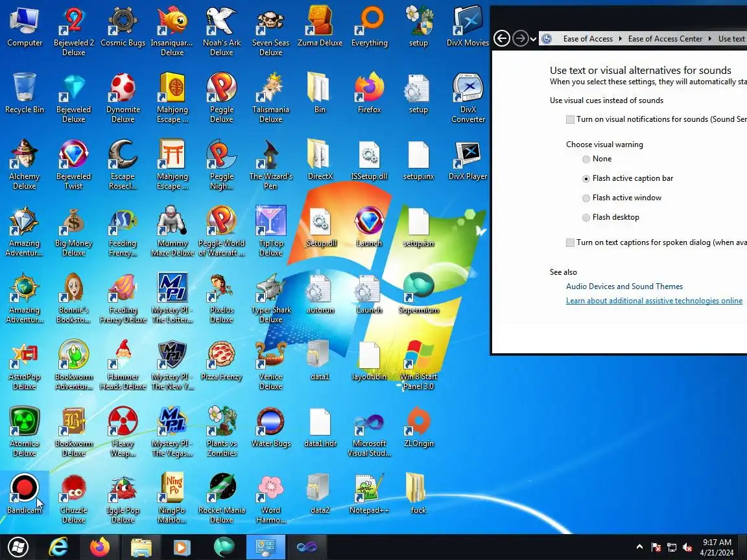Screen dimensions: 747x560
Task: Click the Zuma Deluxe desktop icon
Action: [320, 26]
